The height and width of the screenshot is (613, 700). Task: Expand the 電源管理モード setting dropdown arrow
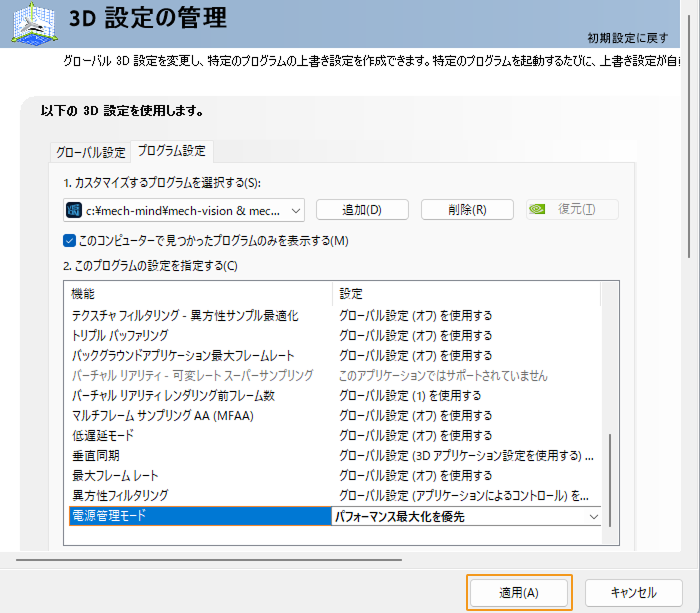[x=594, y=516]
